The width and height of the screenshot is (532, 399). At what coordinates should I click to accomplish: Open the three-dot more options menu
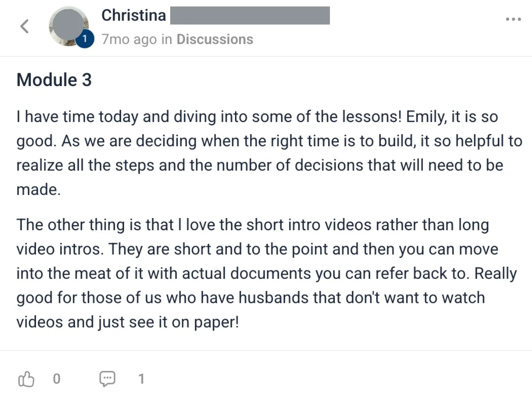pos(513,20)
